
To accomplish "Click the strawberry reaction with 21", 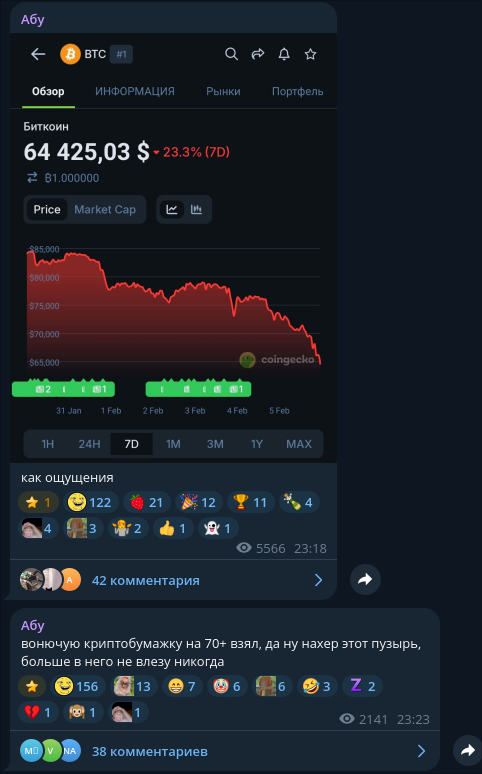I will (x=147, y=503).
